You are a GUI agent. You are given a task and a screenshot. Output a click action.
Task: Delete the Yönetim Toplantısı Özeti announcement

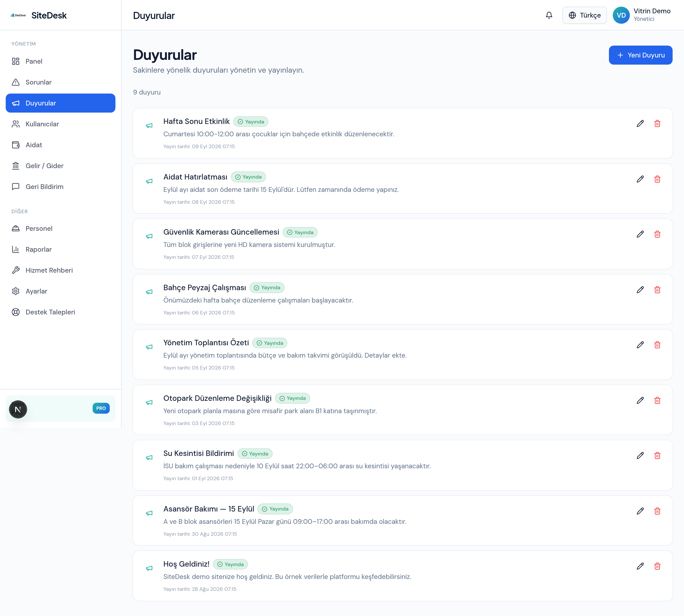pos(657,345)
